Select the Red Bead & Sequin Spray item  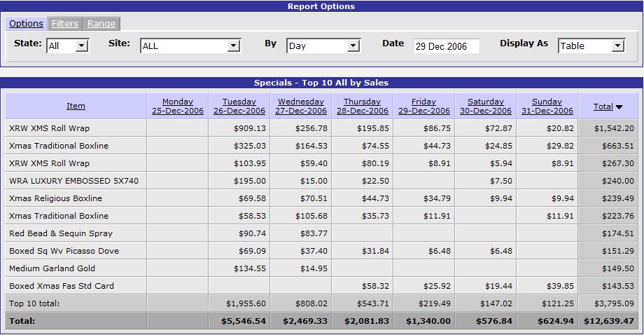coord(61,233)
